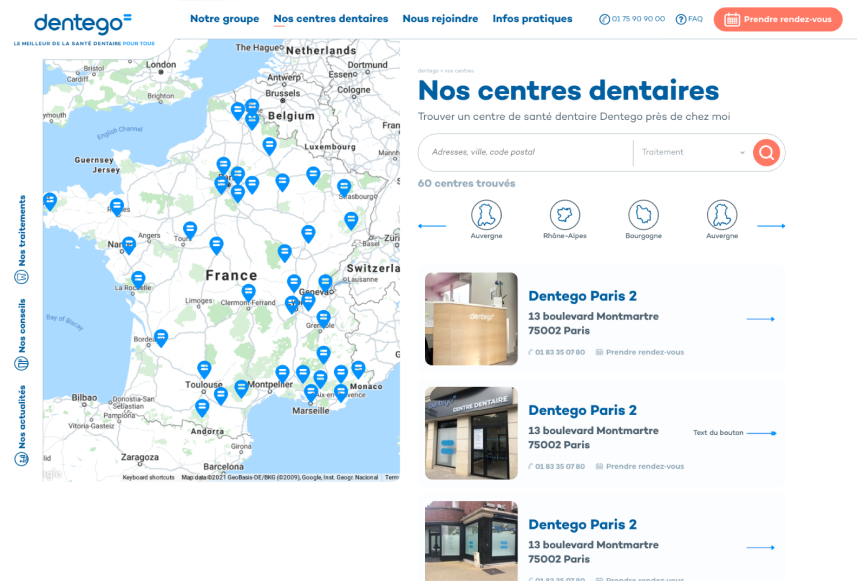The height and width of the screenshot is (581, 857).
Task: Select the Bourgogne region icon
Action: coord(643,215)
